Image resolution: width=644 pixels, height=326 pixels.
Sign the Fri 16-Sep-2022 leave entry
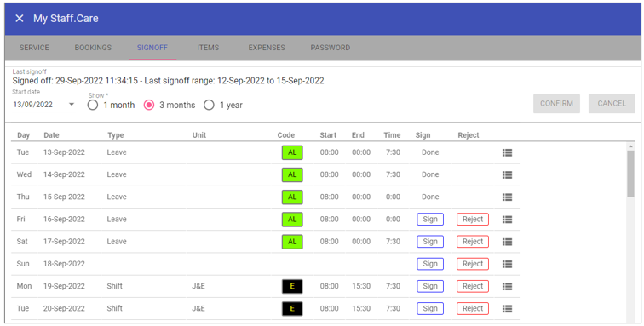pos(430,220)
